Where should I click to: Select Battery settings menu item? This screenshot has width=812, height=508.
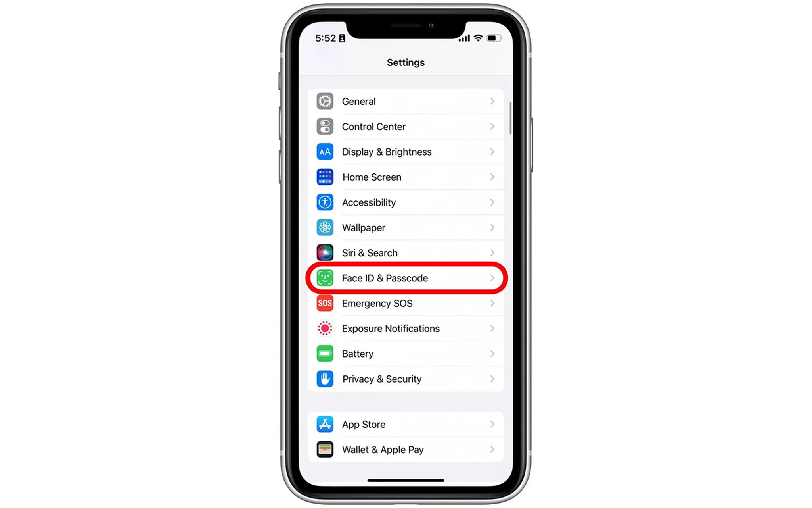click(406, 354)
